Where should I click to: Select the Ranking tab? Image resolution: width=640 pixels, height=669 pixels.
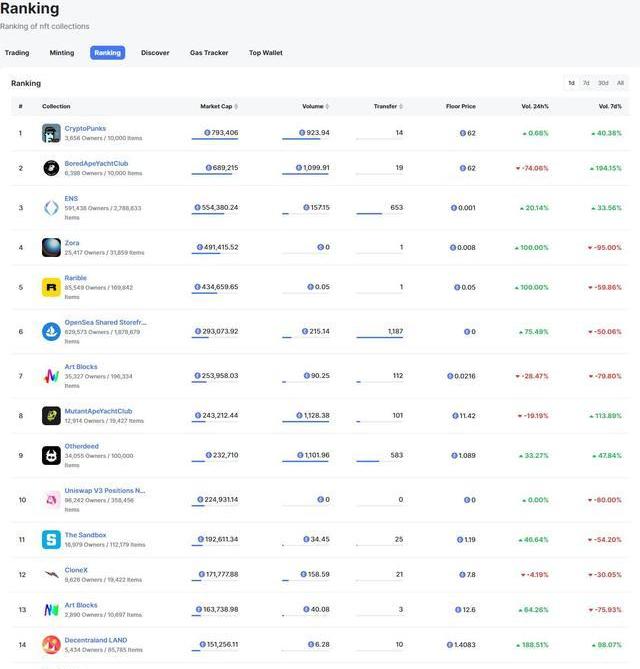point(108,52)
